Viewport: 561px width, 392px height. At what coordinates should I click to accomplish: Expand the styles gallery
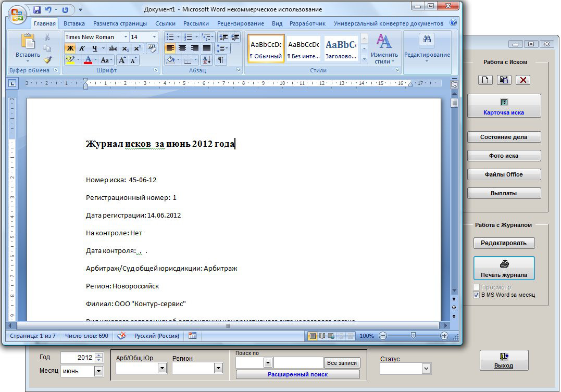(x=364, y=58)
